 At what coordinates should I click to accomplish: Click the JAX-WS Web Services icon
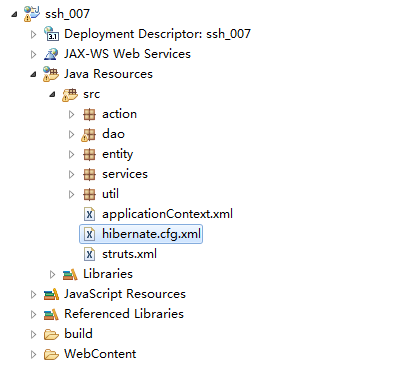point(51,54)
